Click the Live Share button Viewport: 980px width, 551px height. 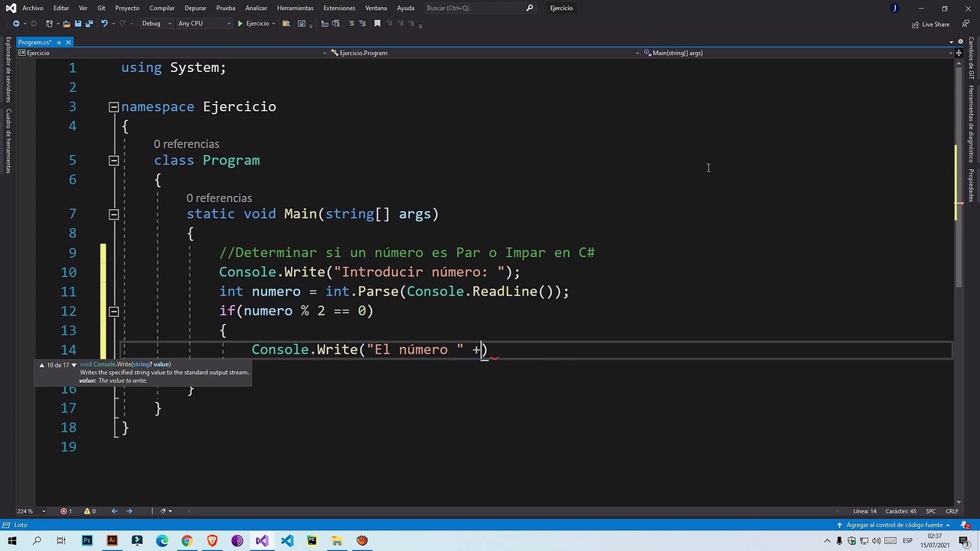[930, 24]
